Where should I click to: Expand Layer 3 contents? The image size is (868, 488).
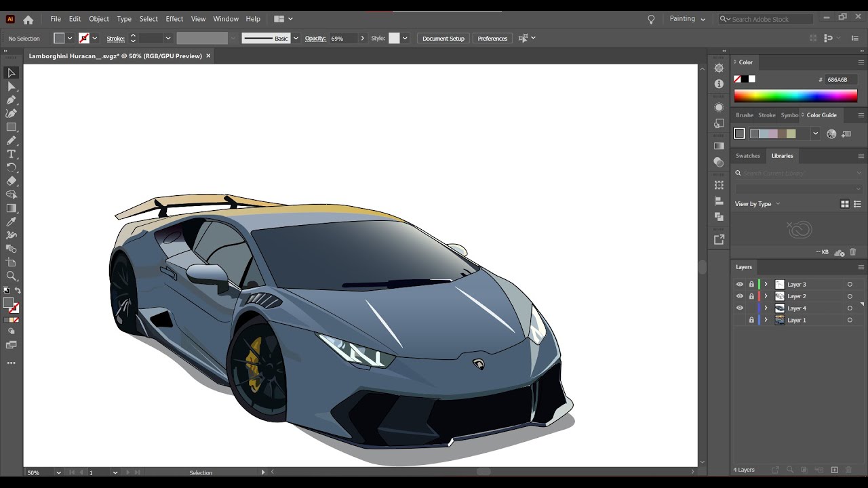click(766, 285)
